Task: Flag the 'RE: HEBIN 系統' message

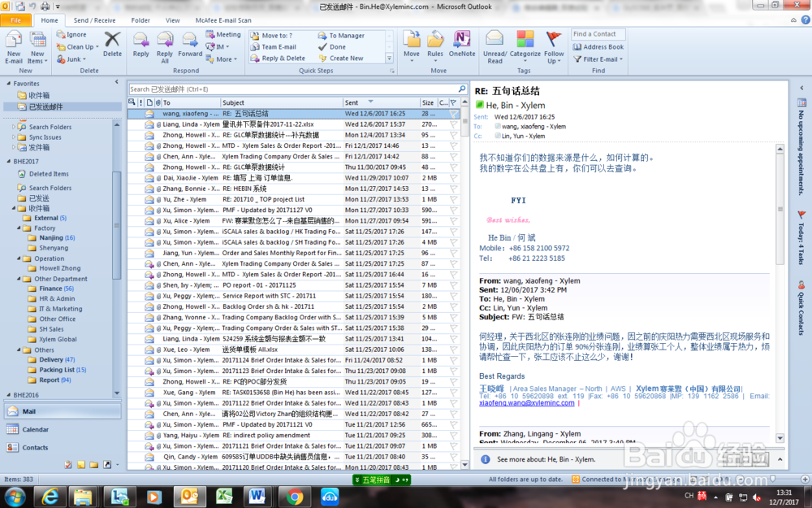Action: coord(454,189)
